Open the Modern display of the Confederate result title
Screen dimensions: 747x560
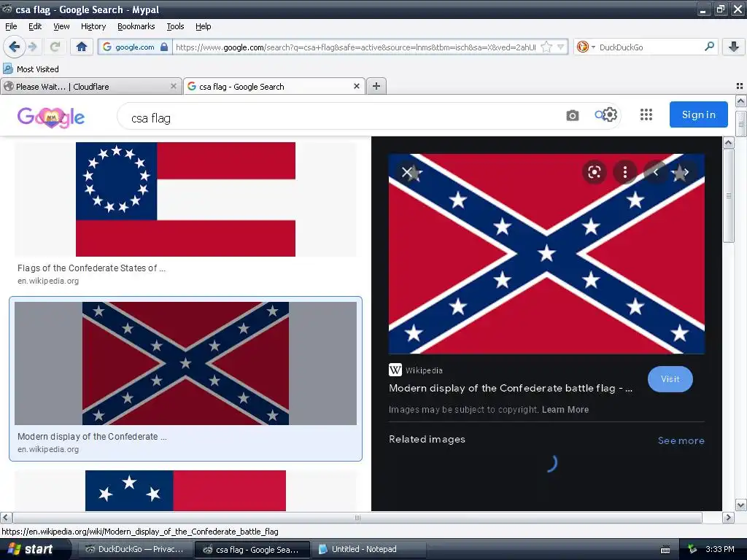click(92, 437)
